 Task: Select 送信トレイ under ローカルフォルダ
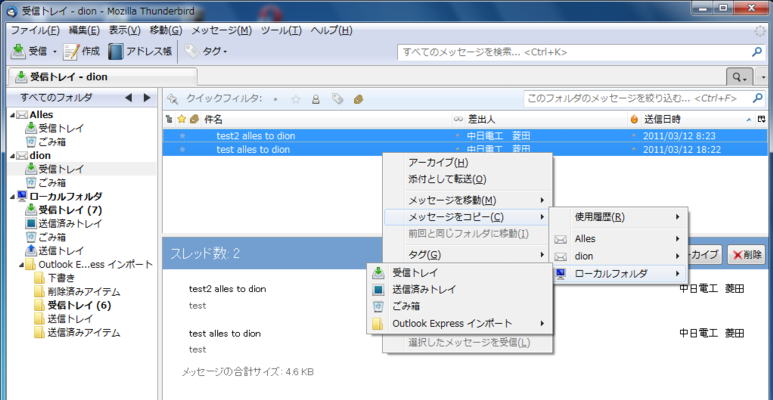[61, 251]
